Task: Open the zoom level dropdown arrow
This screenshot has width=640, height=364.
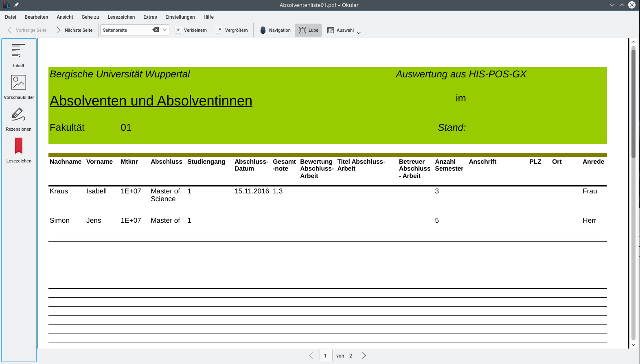Action: (165, 30)
